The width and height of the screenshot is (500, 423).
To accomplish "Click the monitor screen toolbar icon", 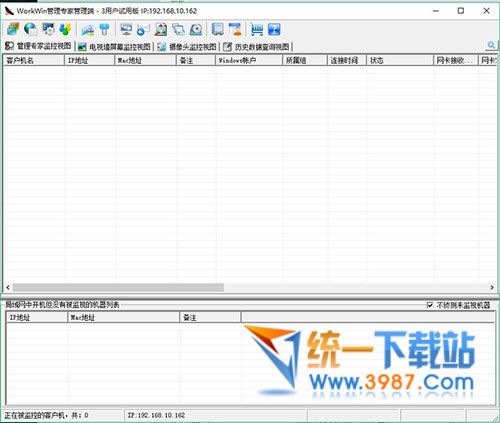I will click(x=126, y=29).
